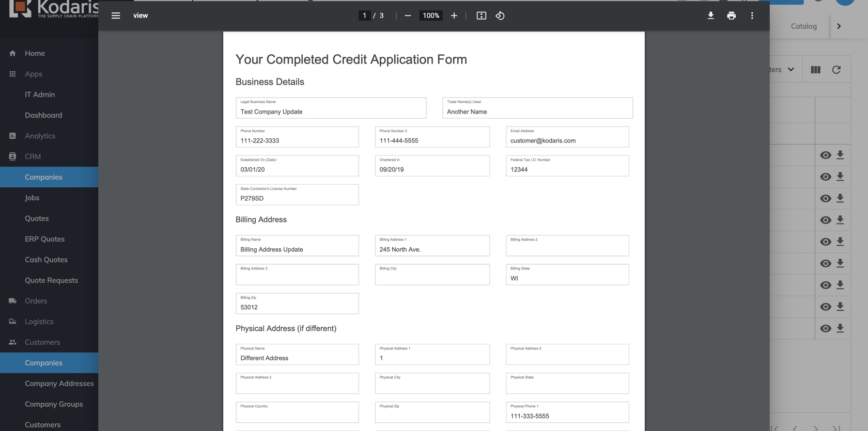Viewport: 868px width, 431px height.
Task: Open the PDF viewer sidebar menu icon
Action: pos(116,15)
